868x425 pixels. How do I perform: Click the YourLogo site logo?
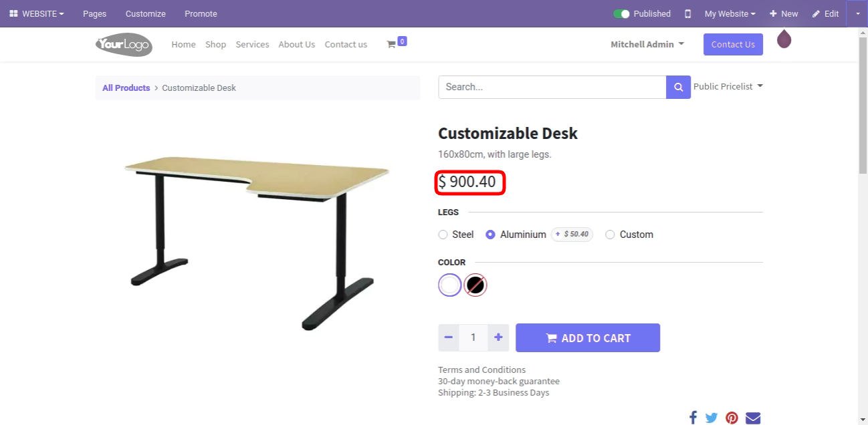click(124, 45)
